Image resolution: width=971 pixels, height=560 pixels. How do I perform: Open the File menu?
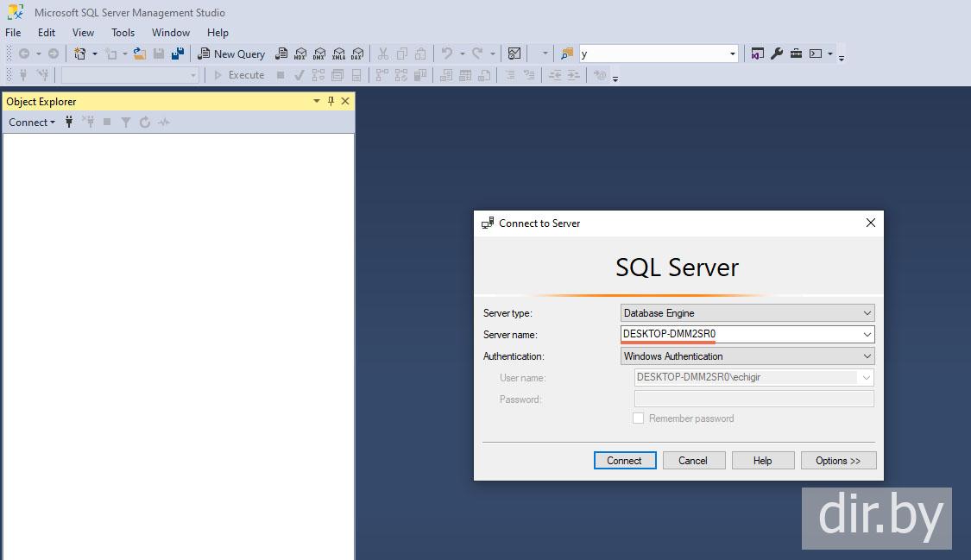point(13,33)
